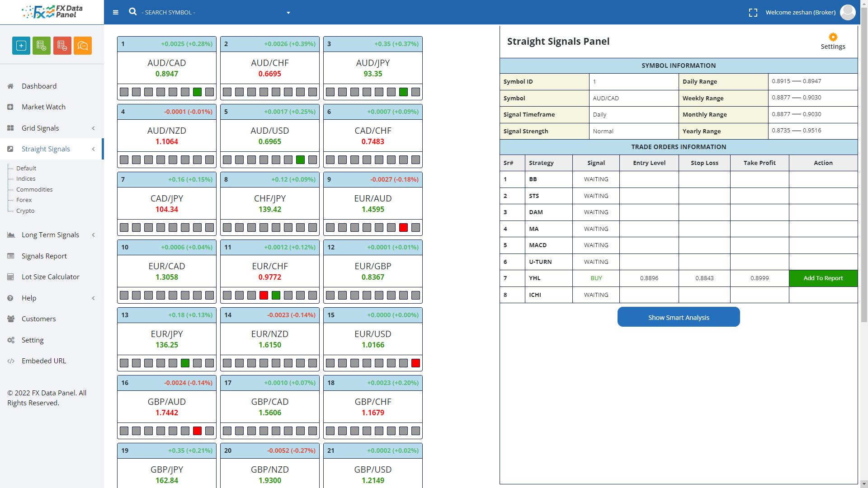The image size is (868, 488).
Task: Click the fullscreen toggle icon
Action: pyautogui.click(x=753, y=13)
